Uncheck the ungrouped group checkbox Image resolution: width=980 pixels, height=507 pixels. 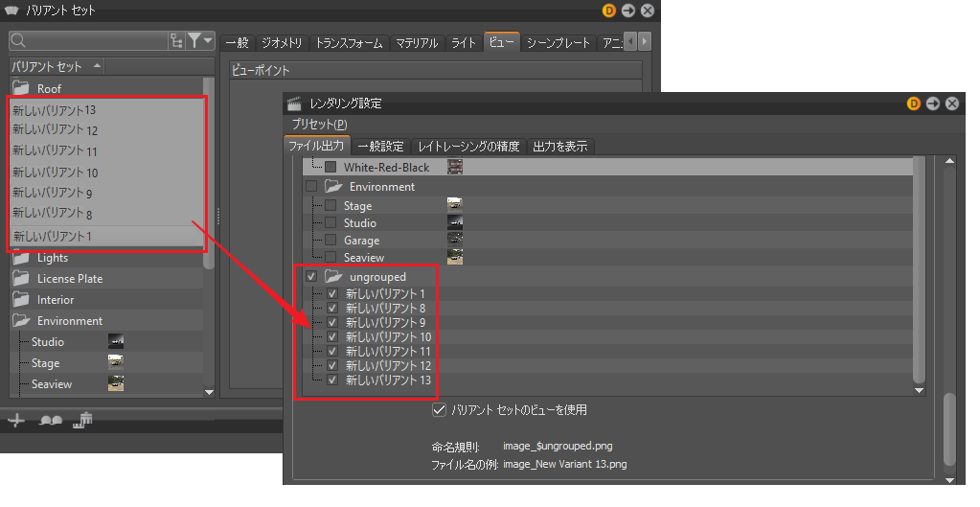pos(311,276)
